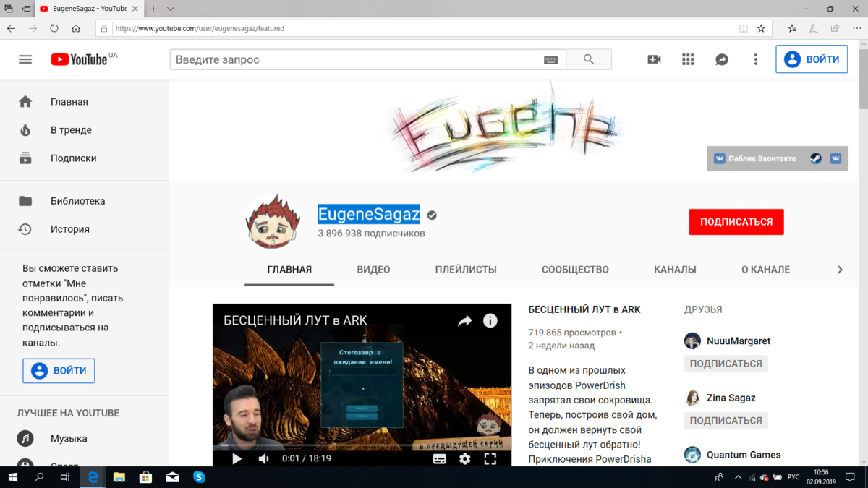Click the video progress bar
The height and width of the screenshot is (488, 868).
(362, 446)
